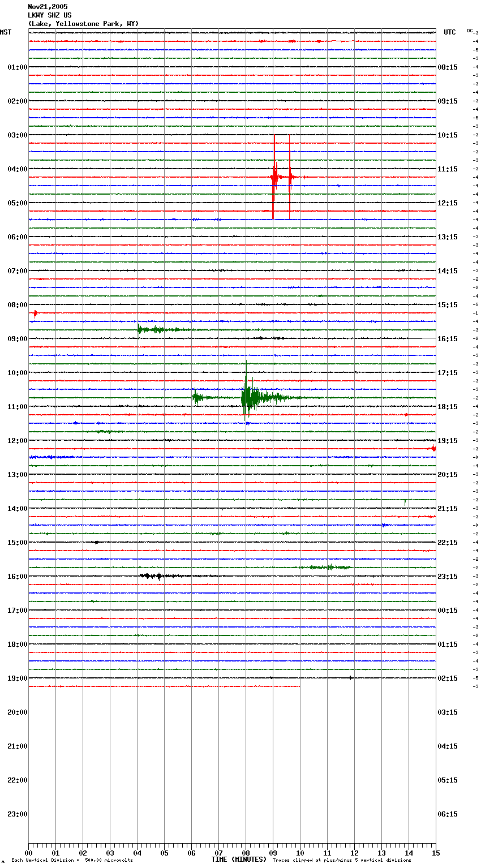This screenshot has width=481, height=868.
Task: Click the "18:15" UTC time label
Action: click(448, 407)
